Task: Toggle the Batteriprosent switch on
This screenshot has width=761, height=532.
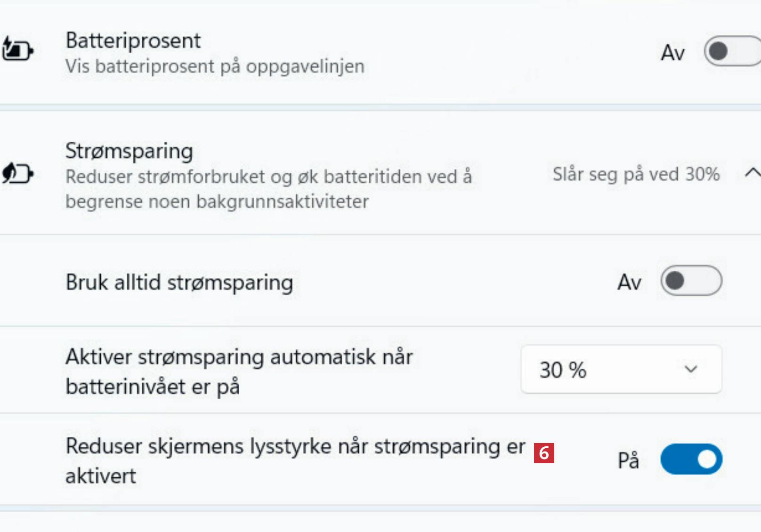Action: 732,51
